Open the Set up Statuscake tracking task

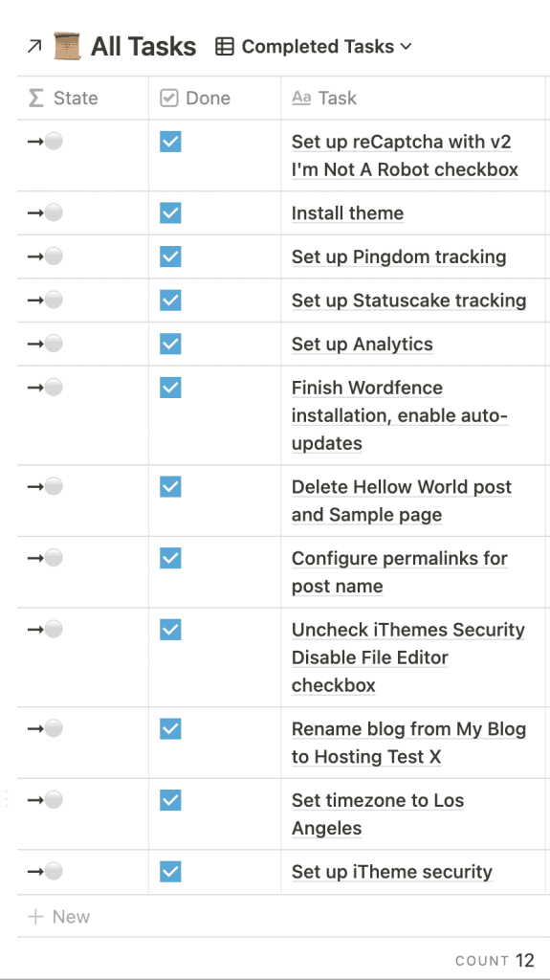408,300
